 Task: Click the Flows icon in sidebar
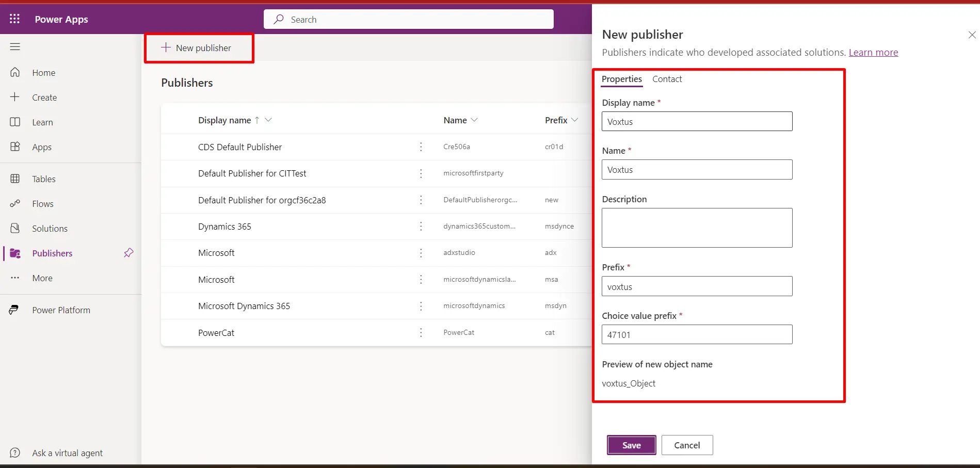point(15,203)
